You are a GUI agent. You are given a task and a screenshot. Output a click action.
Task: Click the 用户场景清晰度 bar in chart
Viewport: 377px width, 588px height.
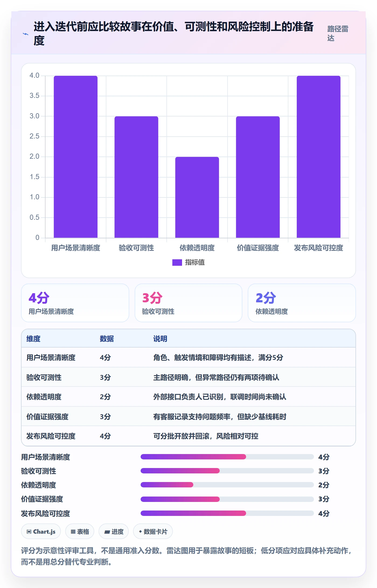pos(76,157)
